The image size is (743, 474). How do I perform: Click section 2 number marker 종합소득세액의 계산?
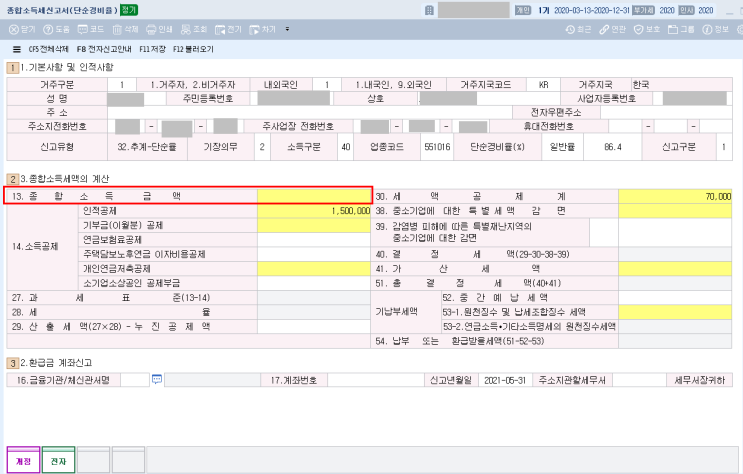(x=12, y=179)
